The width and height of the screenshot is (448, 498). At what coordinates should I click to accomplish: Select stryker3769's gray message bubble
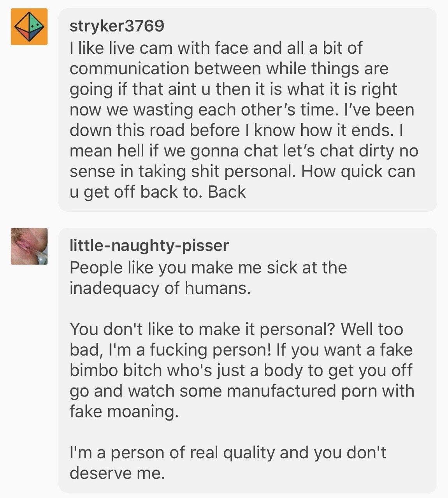click(248, 110)
